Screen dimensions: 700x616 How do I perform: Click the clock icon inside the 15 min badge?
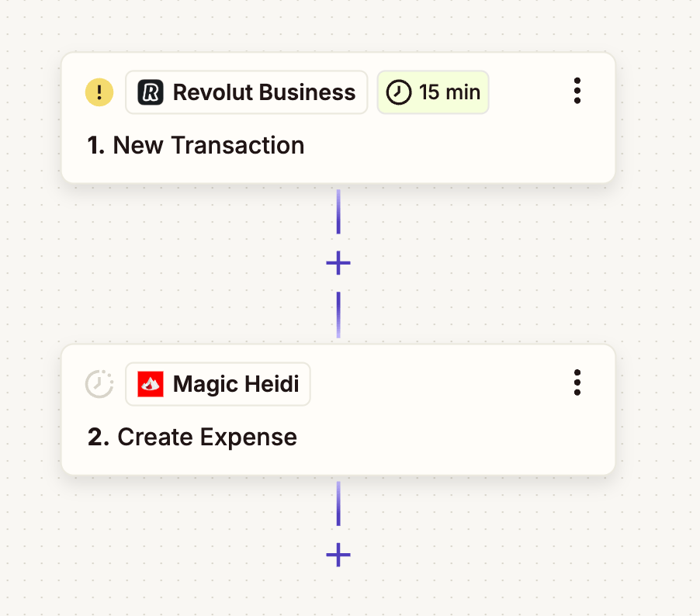397,92
